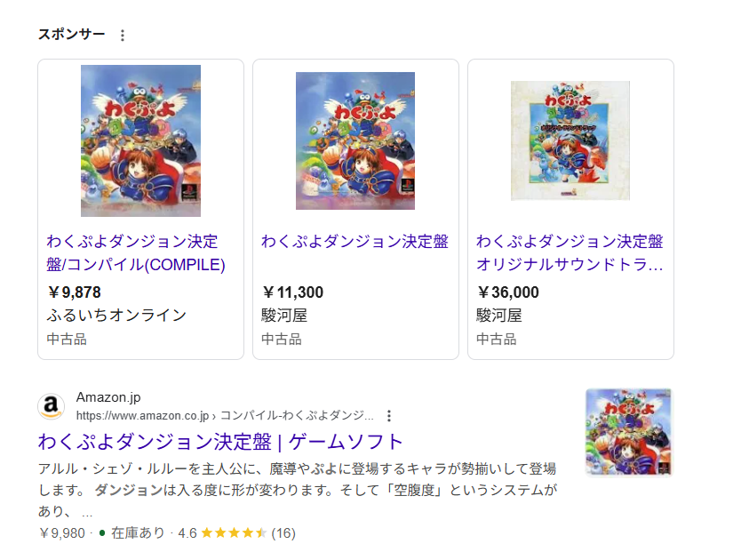The image size is (733, 560).
Task: Click the ふるいちオンライン seller name
Action: click(116, 316)
